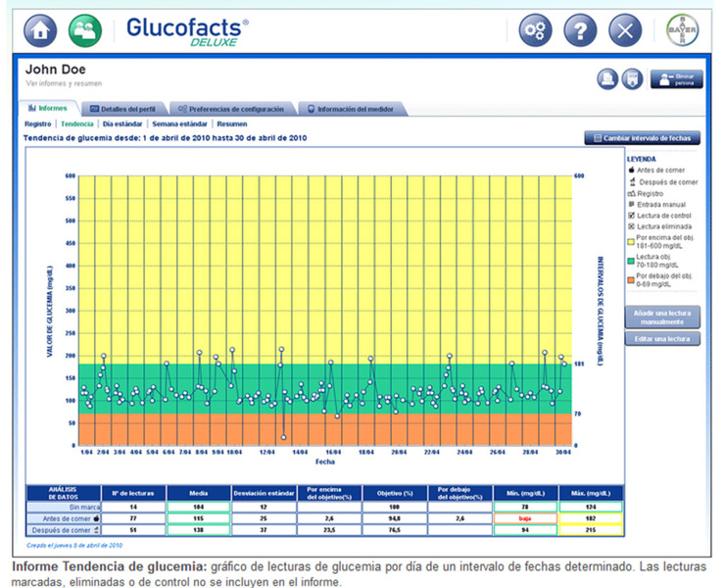Click the Eliminar persona button
The width and height of the screenshot is (725, 588).
tap(676, 79)
